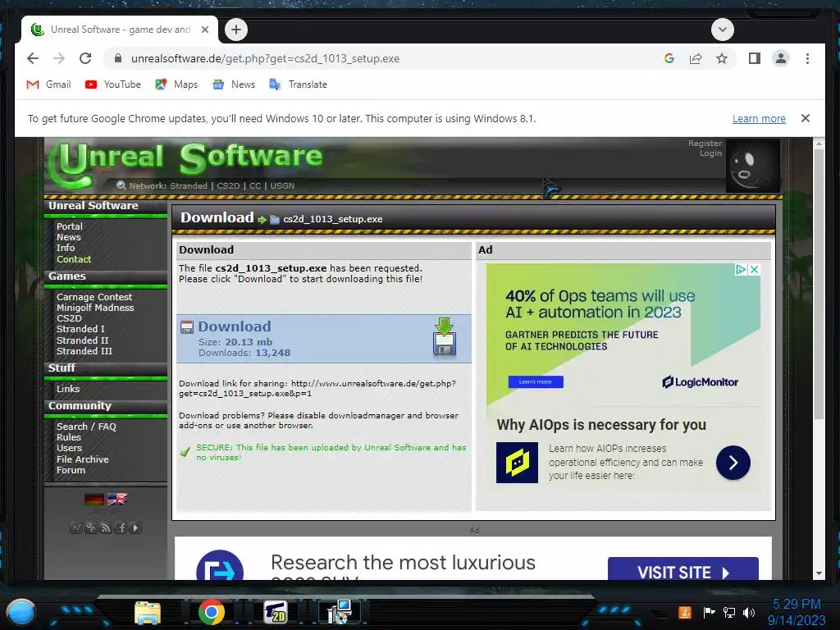Open the tab search dropdown
The image size is (840, 630).
722,30
